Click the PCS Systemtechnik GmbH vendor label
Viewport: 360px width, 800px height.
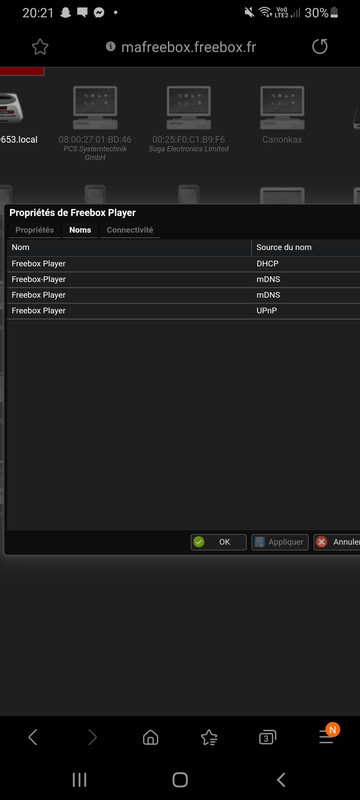(x=95, y=153)
